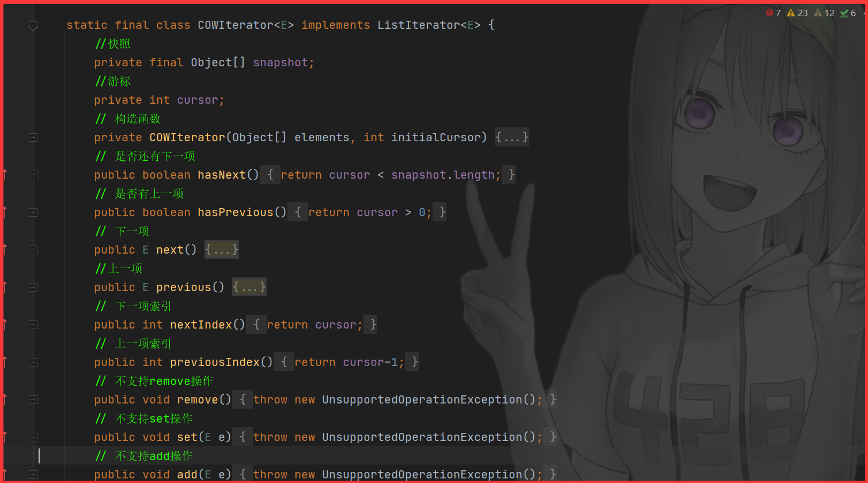The width and height of the screenshot is (868, 483).
Task: Click the snapshot field in its declaration
Action: 281,62
